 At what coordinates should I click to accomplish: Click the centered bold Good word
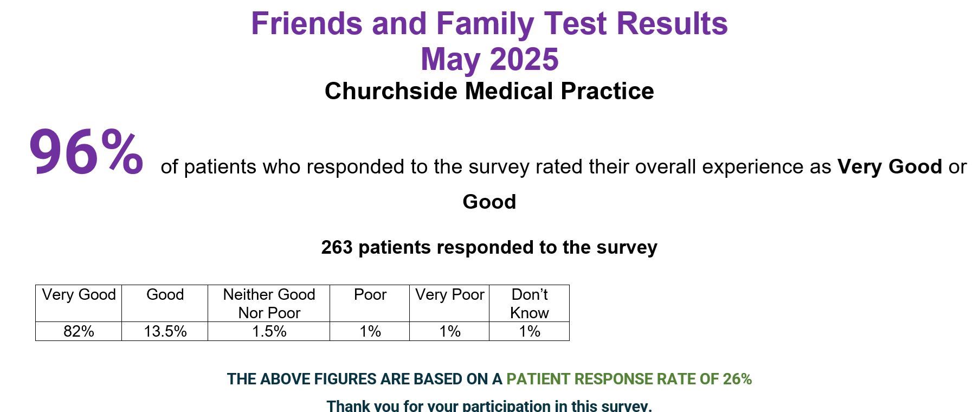coord(489,202)
